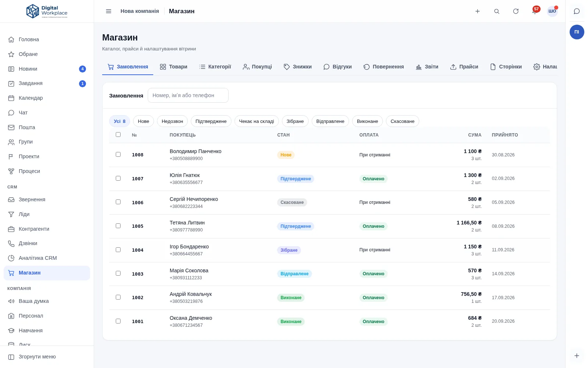Check the box for order 1008
Screen dimensions: 588x368
(118, 155)
